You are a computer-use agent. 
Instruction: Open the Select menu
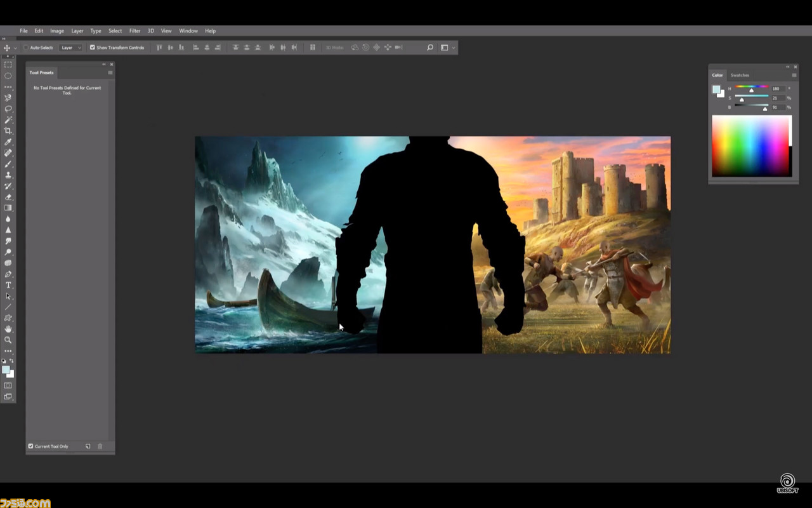(x=115, y=30)
